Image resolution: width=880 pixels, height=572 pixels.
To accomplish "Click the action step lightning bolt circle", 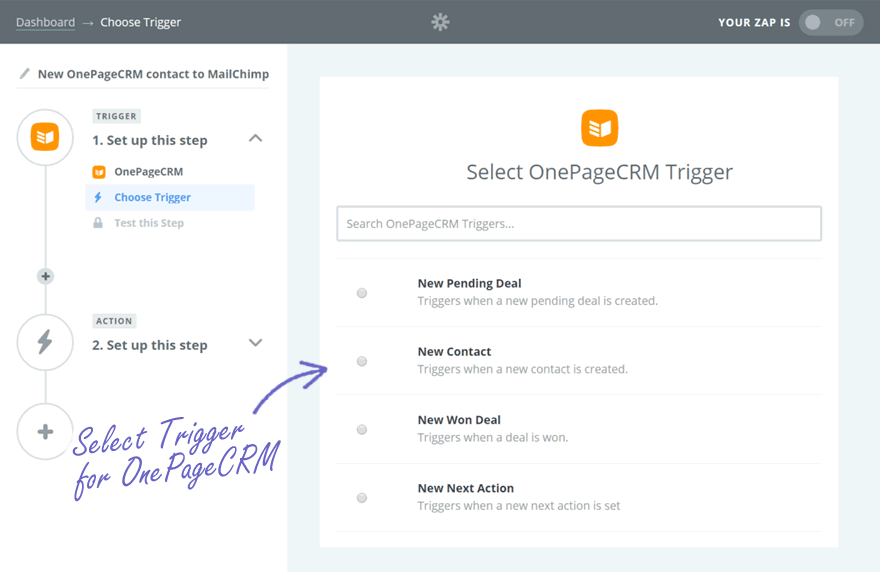I will pos(45,342).
